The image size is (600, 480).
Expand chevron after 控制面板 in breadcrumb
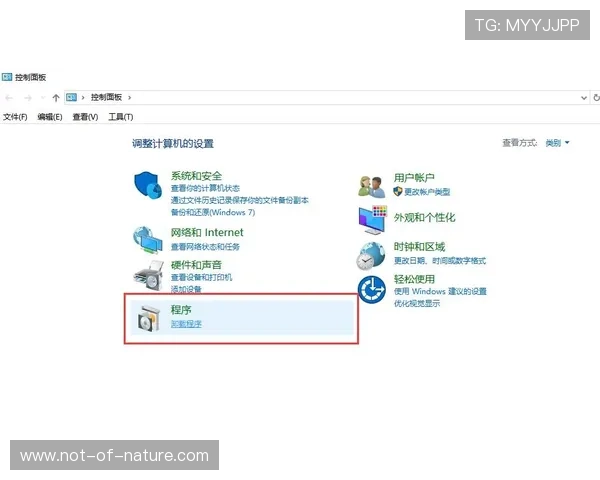point(129,98)
